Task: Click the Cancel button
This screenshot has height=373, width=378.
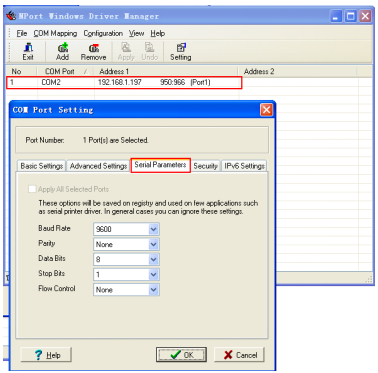Action: (239, 355)
